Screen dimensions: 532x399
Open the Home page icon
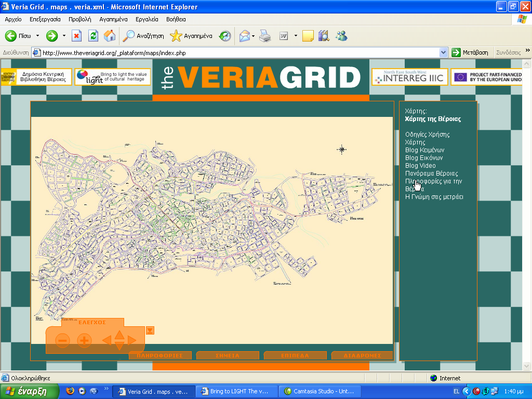tap(109, 36)
